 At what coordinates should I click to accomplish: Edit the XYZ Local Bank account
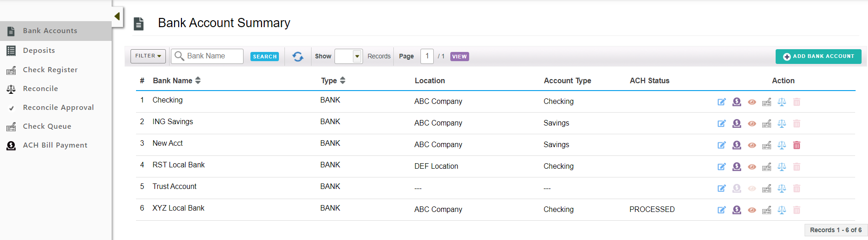(721, 210)
